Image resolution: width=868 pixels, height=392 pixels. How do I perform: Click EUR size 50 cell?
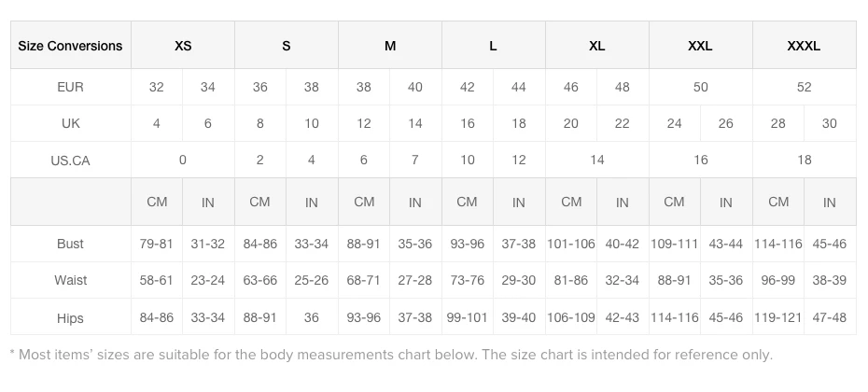[701, 87]
